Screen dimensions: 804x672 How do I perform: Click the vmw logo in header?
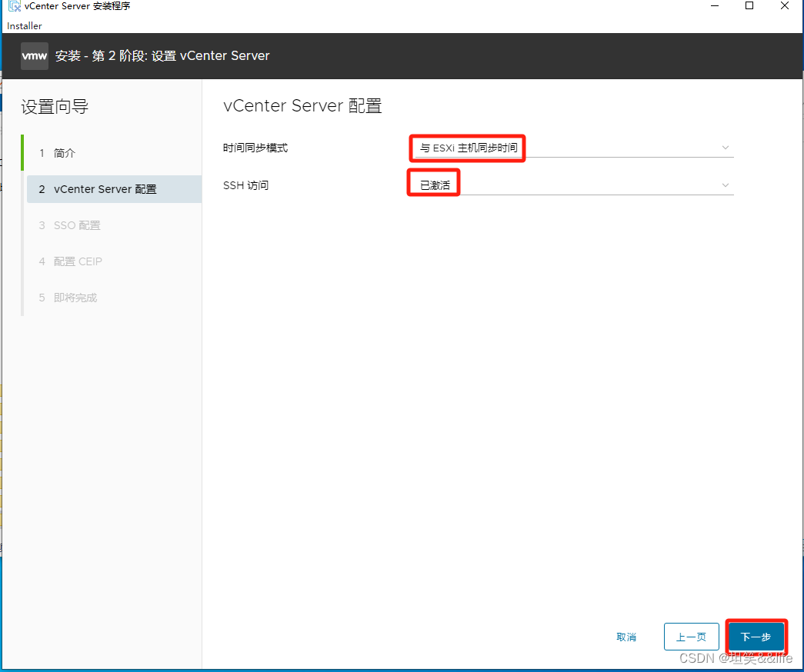click(35, 56)
